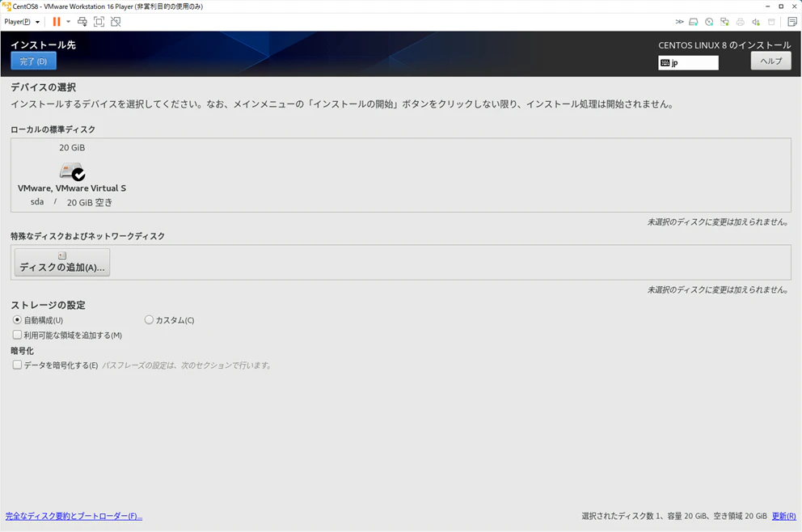Maximize the VMware Player window

point(781,6)
